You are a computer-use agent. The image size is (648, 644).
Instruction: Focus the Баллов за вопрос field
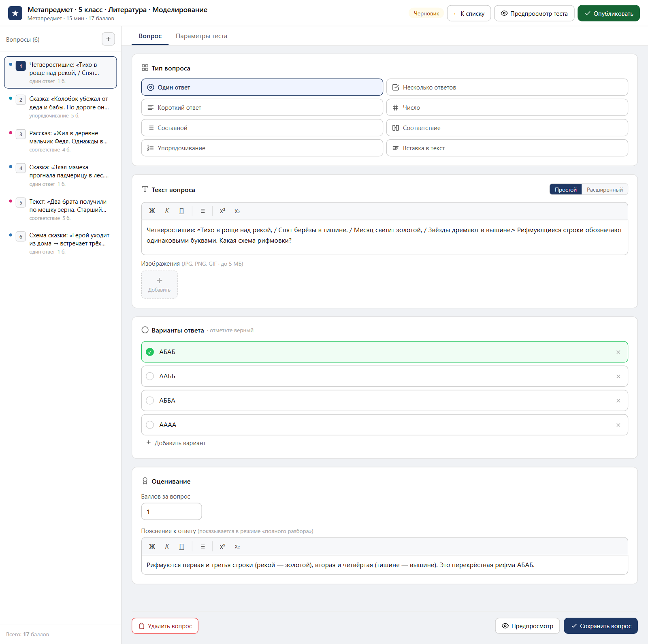[171, 512]
